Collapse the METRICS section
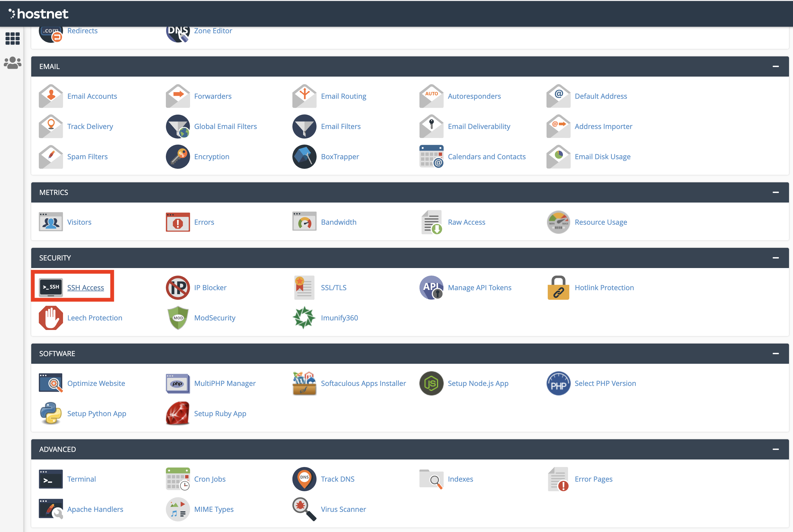 pyautogui.click(x=775, y=192)
